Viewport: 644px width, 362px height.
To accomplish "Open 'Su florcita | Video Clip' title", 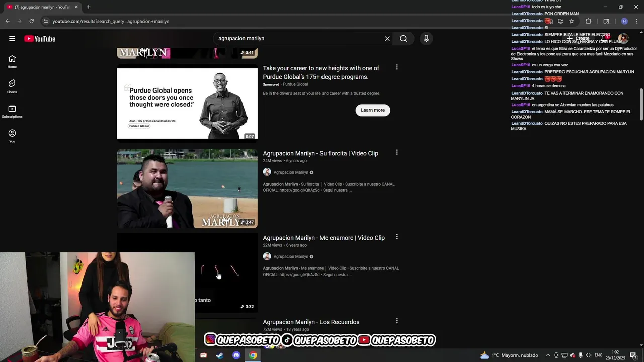I will (320, 153).
